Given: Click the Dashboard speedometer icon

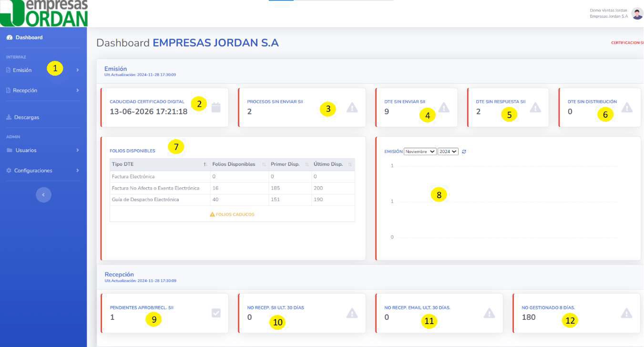Looking at the screenshot, I should (9, 37).
